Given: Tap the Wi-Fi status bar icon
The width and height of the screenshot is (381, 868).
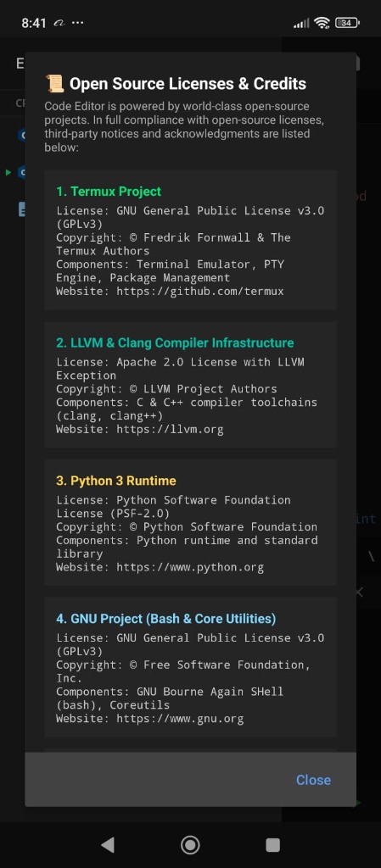Looking at the screenshot, I should click(x=322, y=23).
